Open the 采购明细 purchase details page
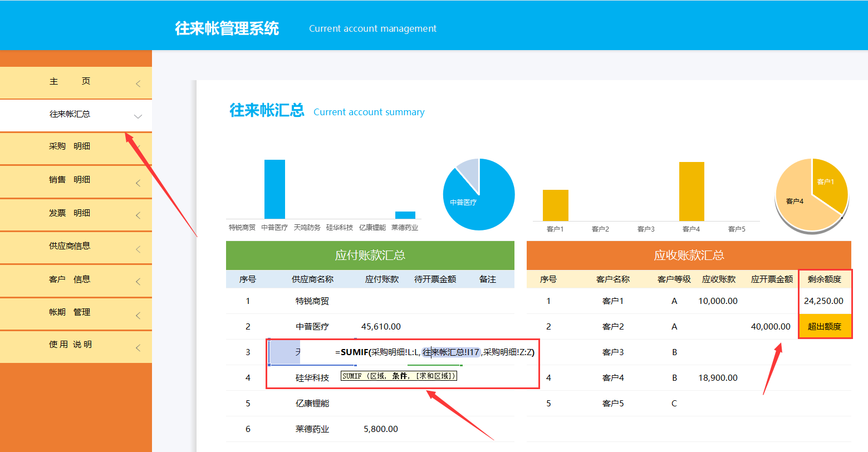The width and height of the screenshot is (868, 452). (x=76, y=148)
